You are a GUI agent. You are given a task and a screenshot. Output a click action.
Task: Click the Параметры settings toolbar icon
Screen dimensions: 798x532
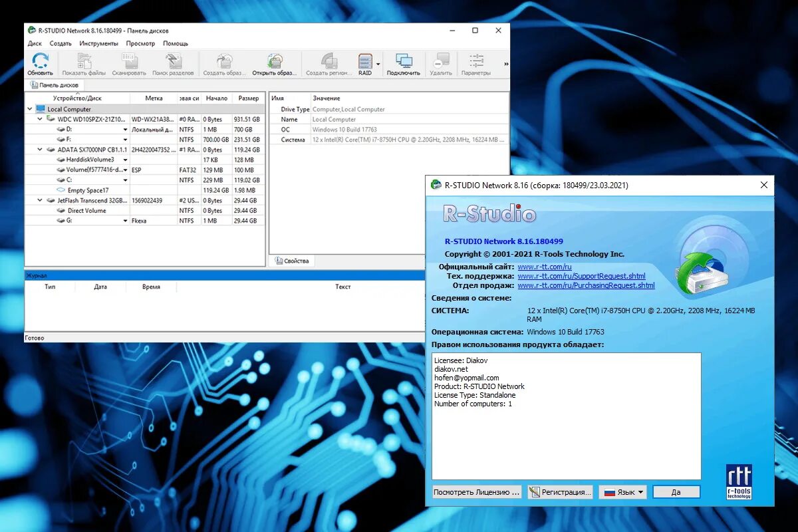tap(476, 61)
